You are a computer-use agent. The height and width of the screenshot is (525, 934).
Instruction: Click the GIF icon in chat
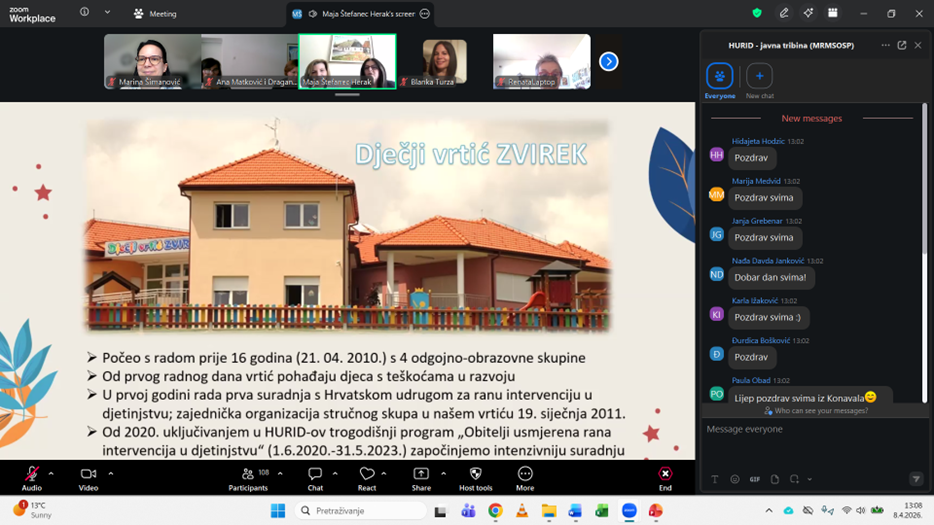pyautogui.click(x=755, y=480)
